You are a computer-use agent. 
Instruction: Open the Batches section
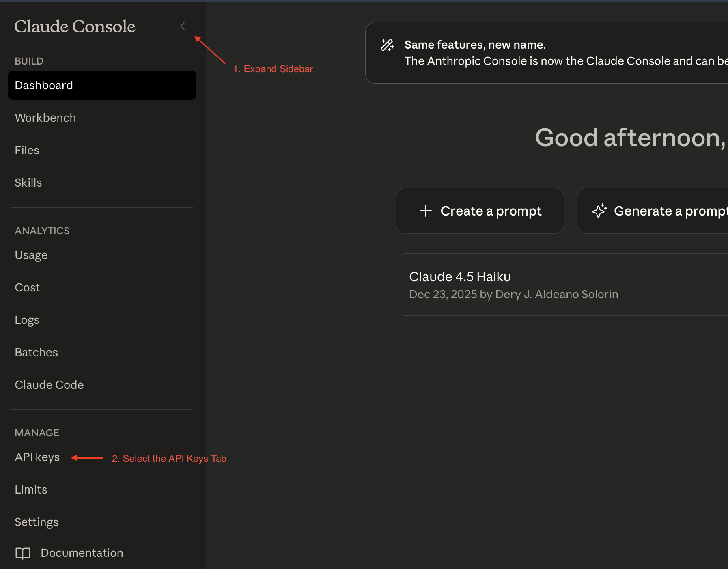pos(36,352)
